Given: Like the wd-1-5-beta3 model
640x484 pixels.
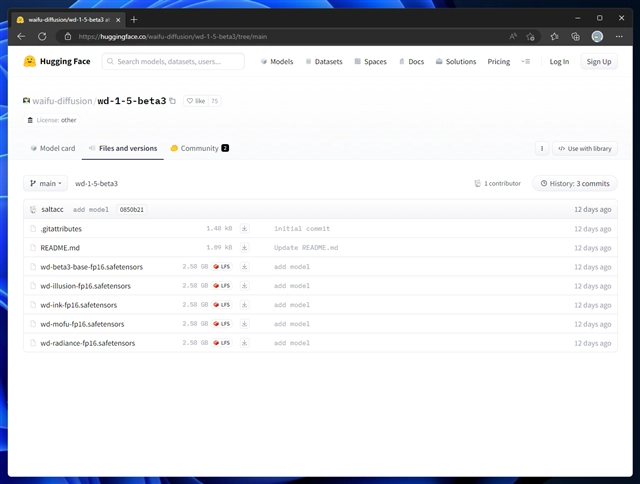Looking at the screenshot, I should pyautogui.click(x=196, y=101).
